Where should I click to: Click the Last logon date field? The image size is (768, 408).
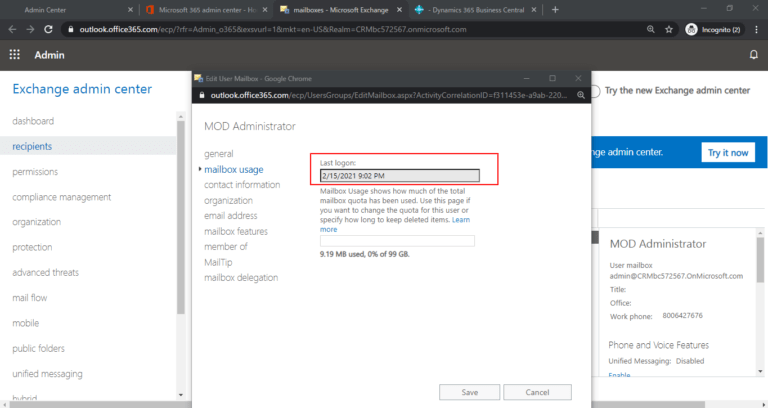[400, 175]
